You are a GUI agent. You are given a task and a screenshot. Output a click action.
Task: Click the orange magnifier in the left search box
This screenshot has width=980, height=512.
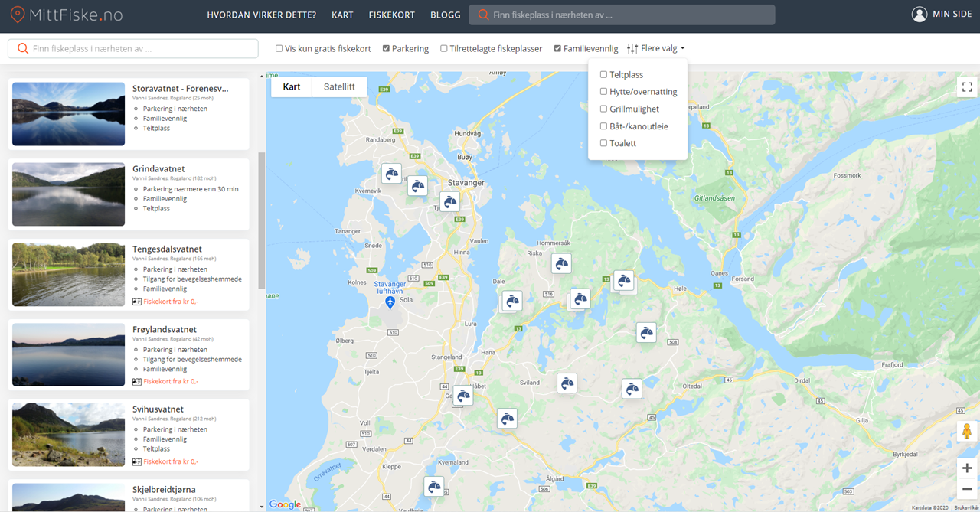click(23, 48)
